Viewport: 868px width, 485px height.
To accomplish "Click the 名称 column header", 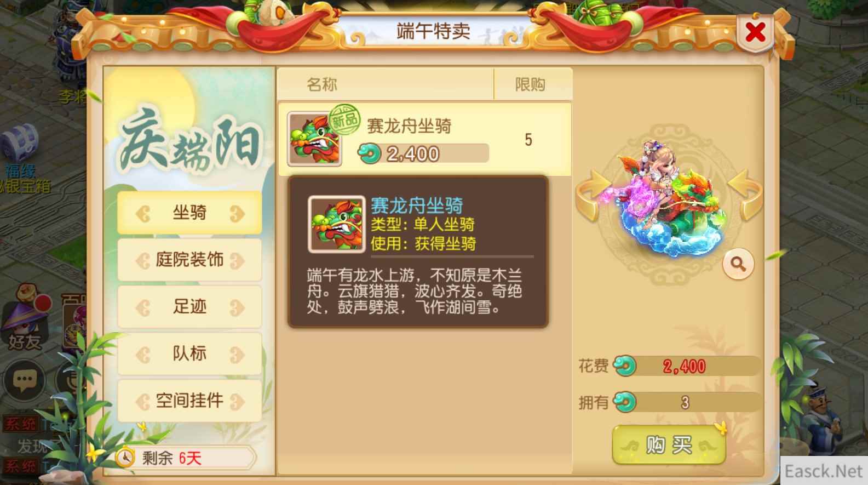I will point(322,84).
